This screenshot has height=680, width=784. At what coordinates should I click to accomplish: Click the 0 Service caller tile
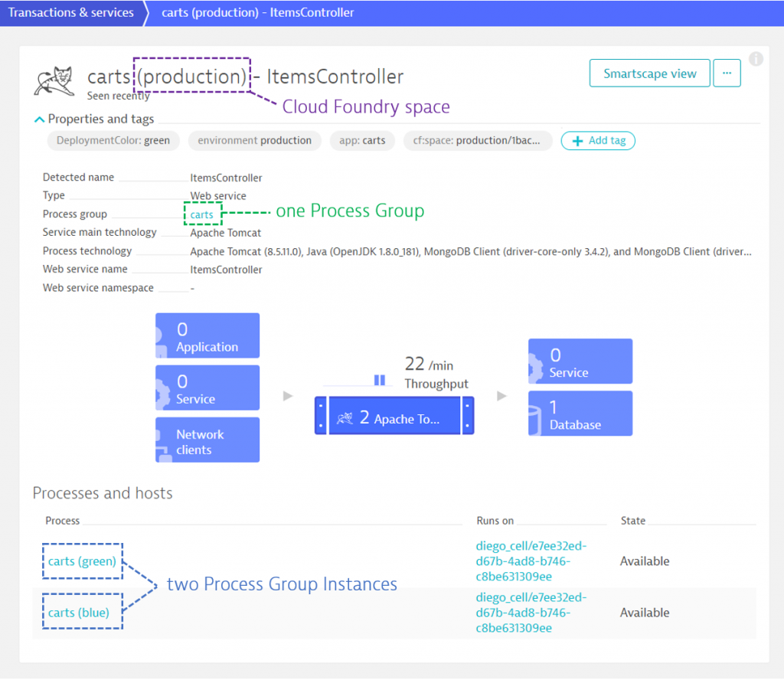tap(207, 387)
